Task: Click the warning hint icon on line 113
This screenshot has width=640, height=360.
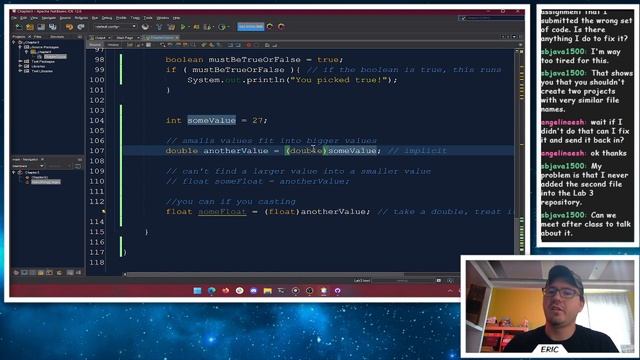Action: (x=104, y=211)
